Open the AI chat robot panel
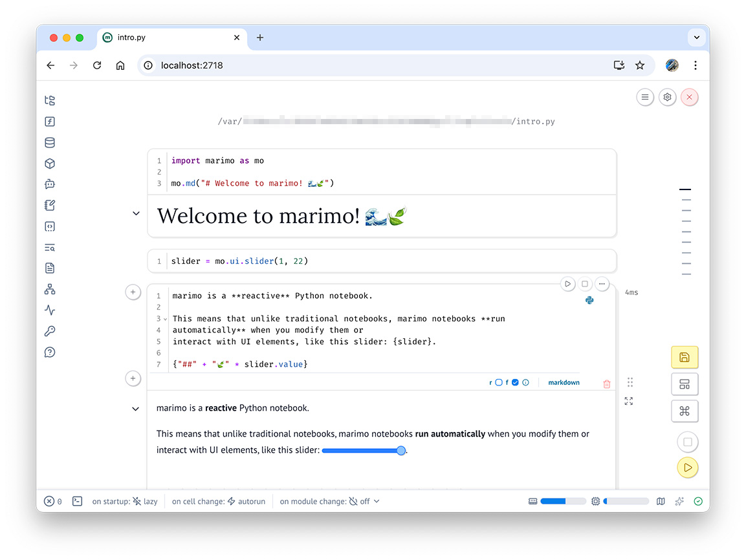This screenshot has width=746, height=560. point(50,184)
